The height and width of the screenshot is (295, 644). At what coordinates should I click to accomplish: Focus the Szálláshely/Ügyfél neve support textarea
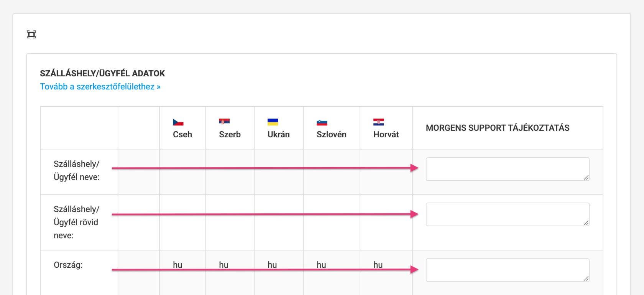click(x=507, y=169)
